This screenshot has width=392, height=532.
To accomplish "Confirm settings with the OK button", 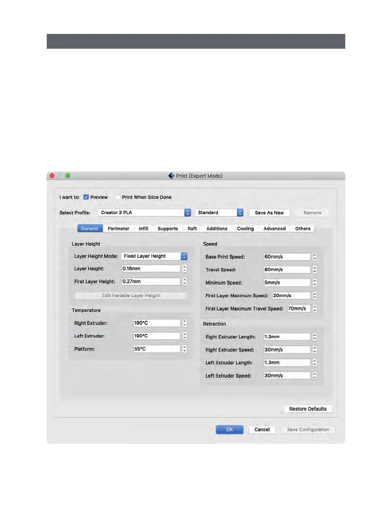I will click(229, 430).
